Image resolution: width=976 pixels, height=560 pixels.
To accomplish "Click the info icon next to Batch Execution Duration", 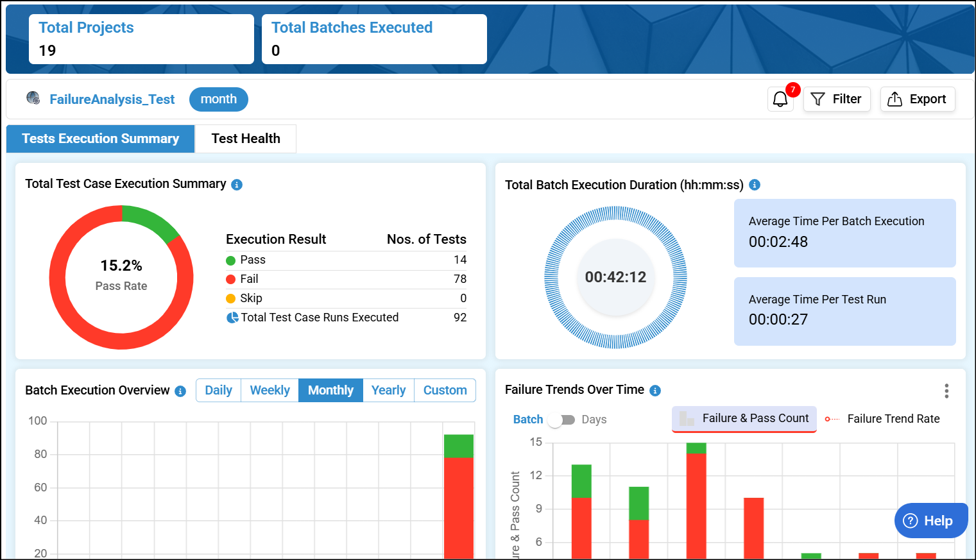I will pyautogui.click(x=755, y=185).
